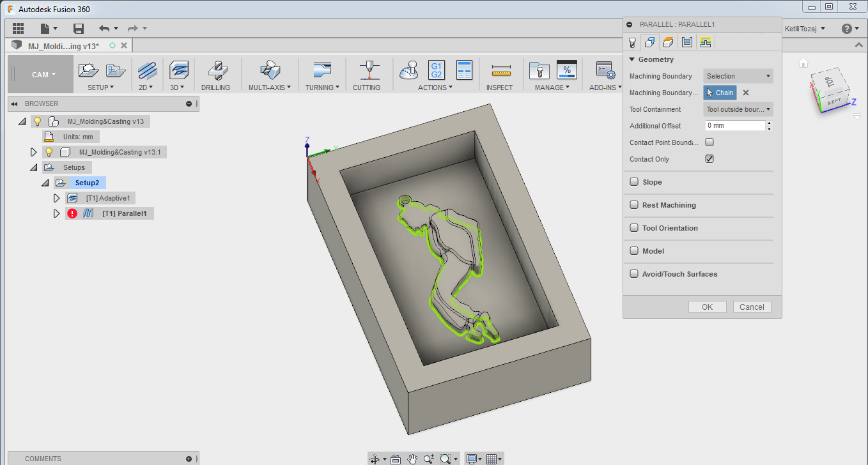868x465 pixels.
Task: Switch to the Passes tab in Parallel dialog
Action: 686,42
